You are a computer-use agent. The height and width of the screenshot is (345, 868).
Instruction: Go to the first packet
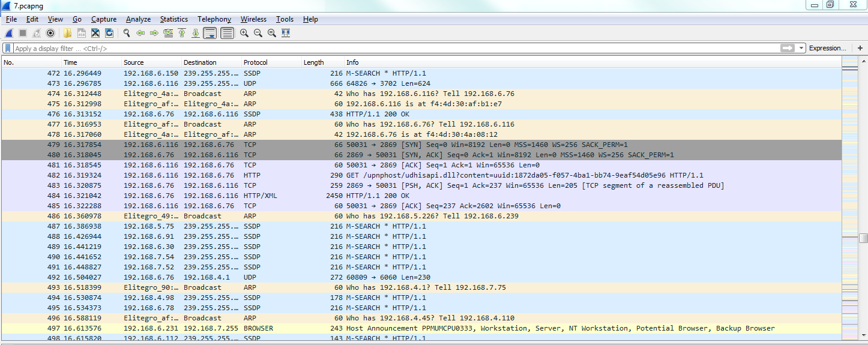coord(181,33)
